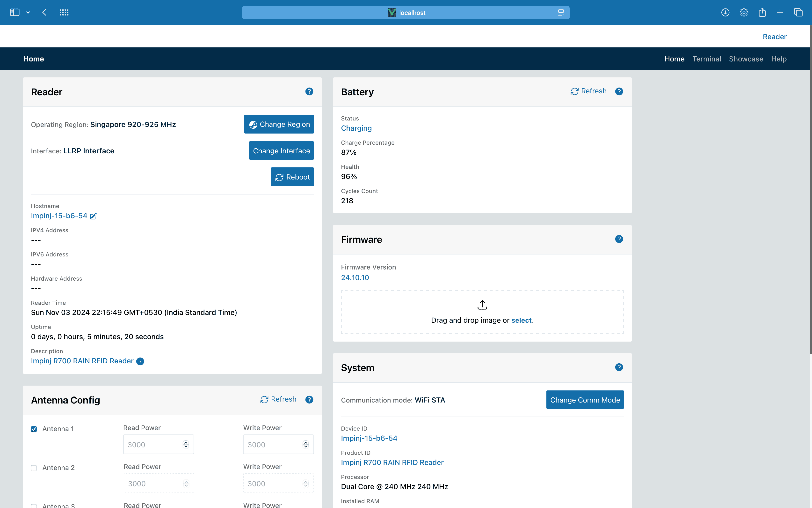This screenshot has height=508, width=812.
Task: Click the WiFi STA communication mode text
Action: [430, 400]
